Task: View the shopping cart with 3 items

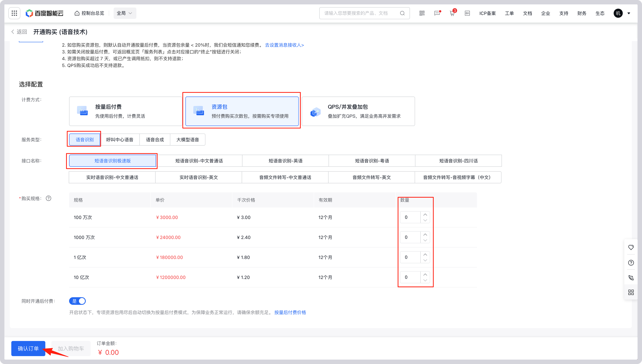Action: pos(452,14)
